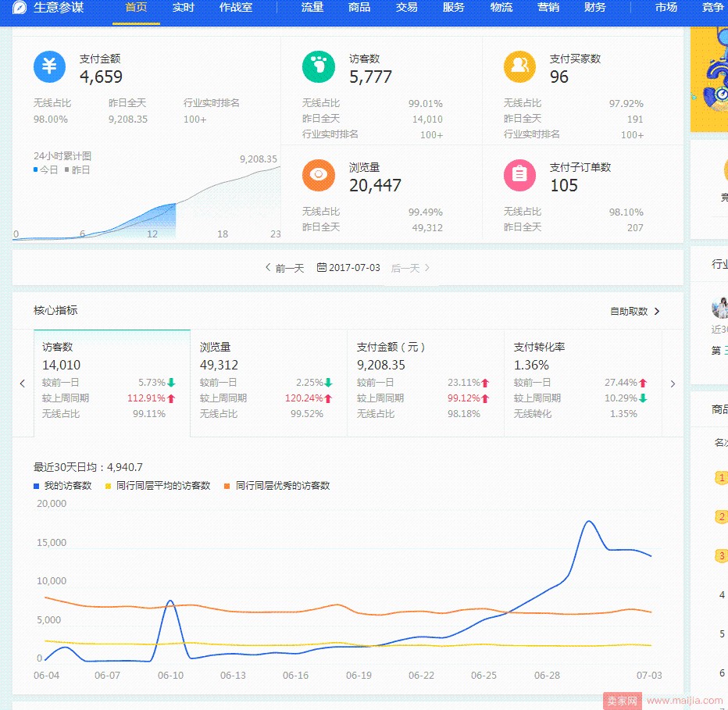Click the left chevron before 前一天
The image size is (728, 710).
tap(268, 267)
